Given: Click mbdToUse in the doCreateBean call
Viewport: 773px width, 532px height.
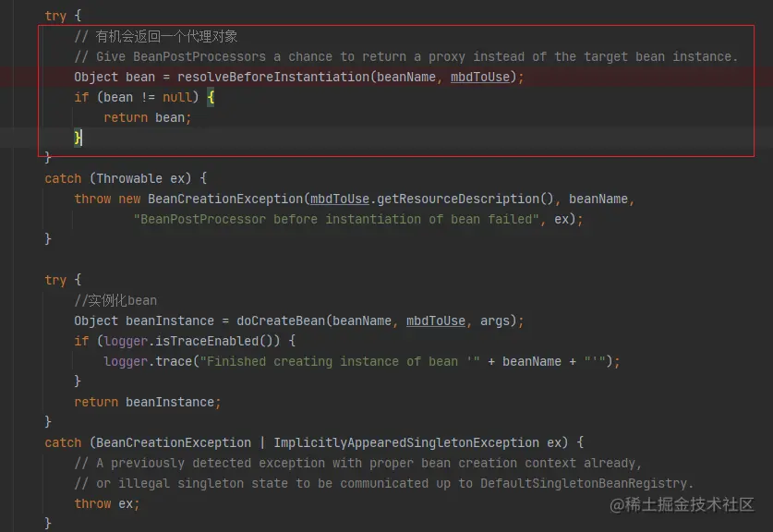Looking at the screenshot, I should [436, 321].
